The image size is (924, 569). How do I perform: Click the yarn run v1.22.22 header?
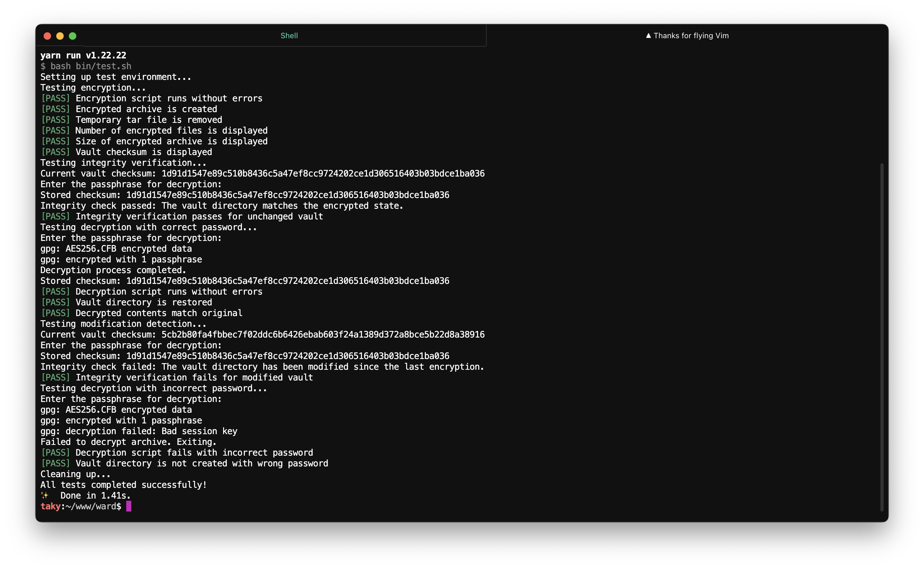tap(83, 55)
